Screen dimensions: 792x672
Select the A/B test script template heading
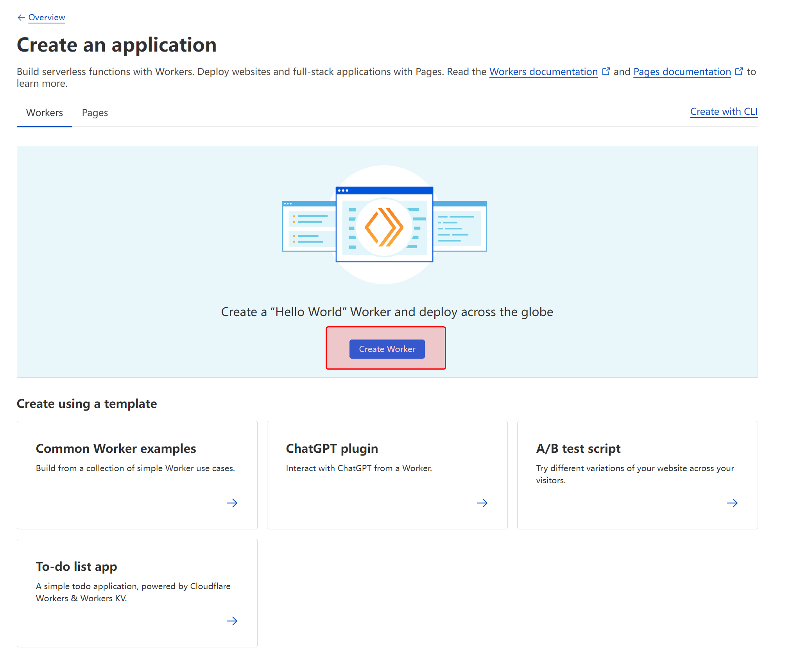click(578, 449)
